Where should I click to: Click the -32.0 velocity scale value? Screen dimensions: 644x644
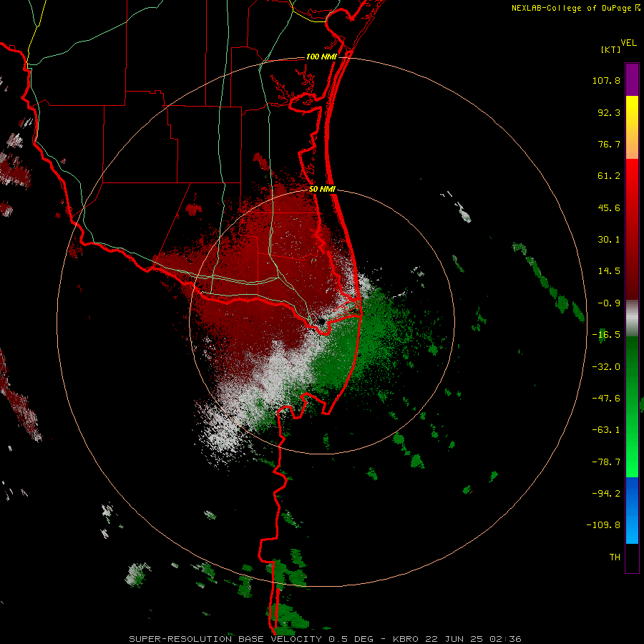click(x=606, y=367)
